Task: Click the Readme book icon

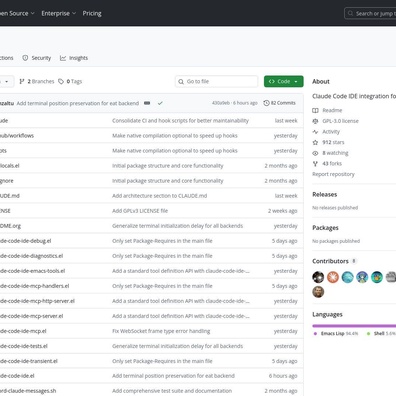Action: 315,110
